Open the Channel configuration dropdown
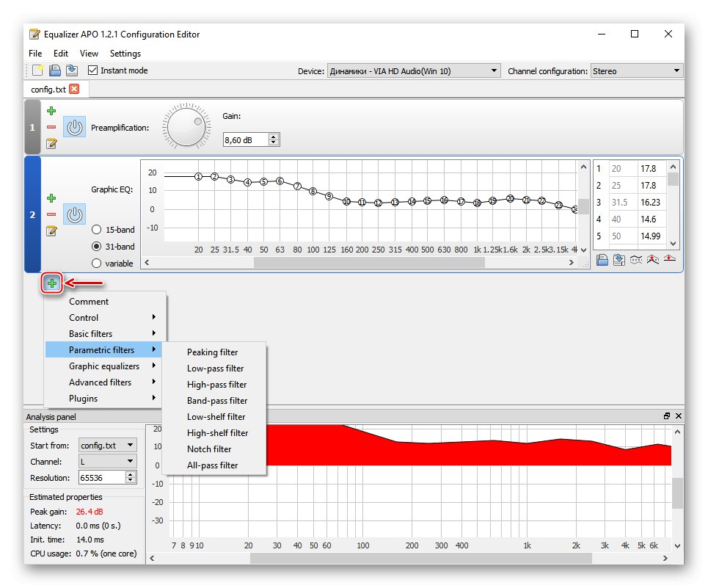 point(636,71)
